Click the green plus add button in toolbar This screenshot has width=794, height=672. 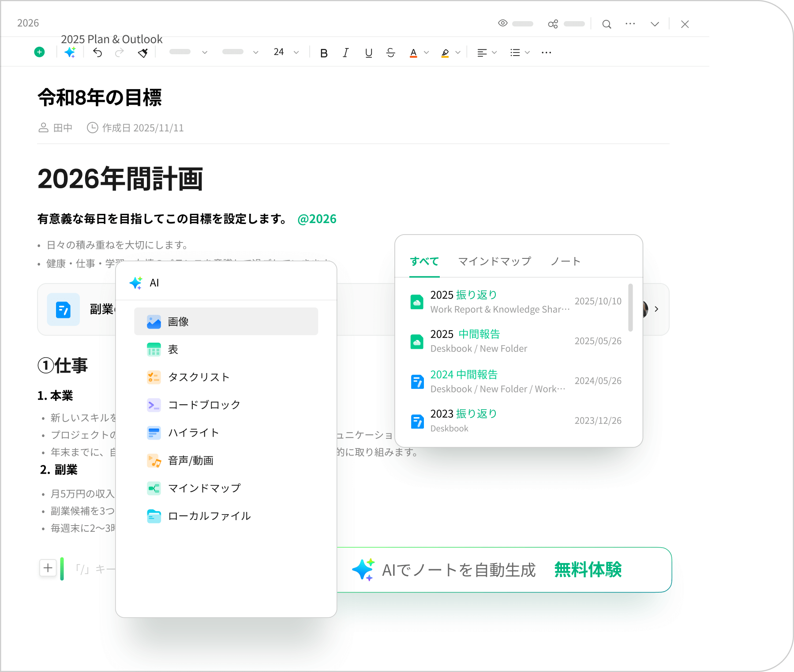coord(39,52)
